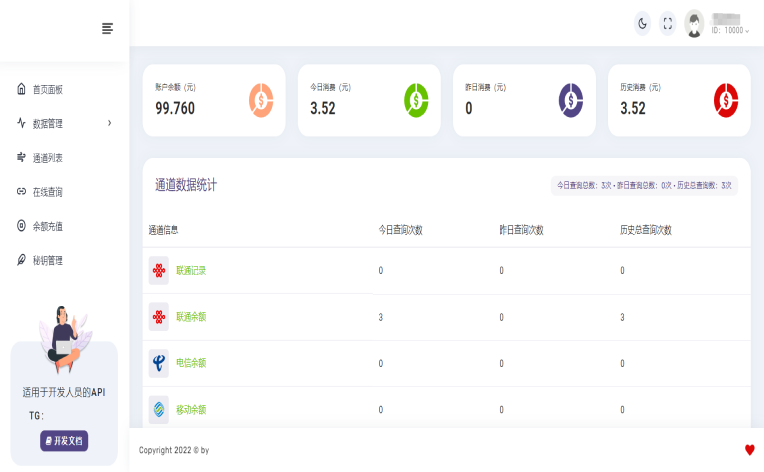The image size is (764, 472).
Task: Click the 秘钥管理 icon in the sidebar
Action: point(21,260)
